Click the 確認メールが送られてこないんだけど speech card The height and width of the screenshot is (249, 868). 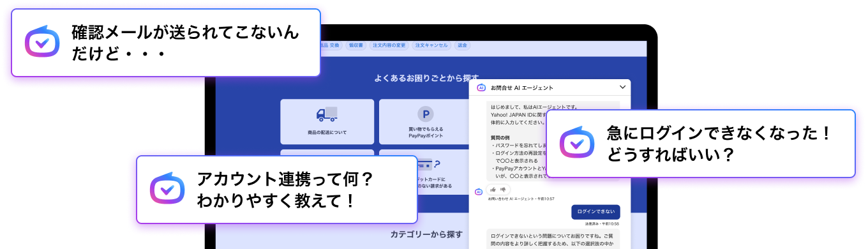click(x=166, y=43)
